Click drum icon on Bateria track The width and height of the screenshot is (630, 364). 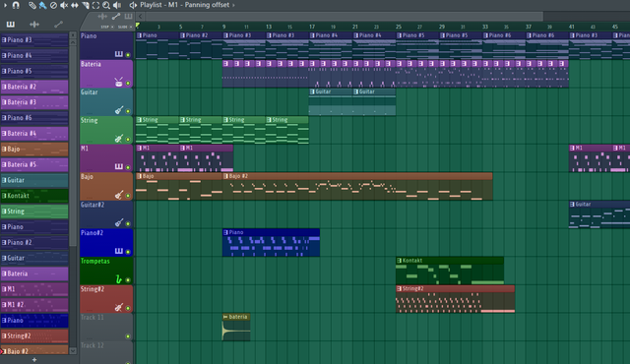pyautogui.click(x=118, y=83)
